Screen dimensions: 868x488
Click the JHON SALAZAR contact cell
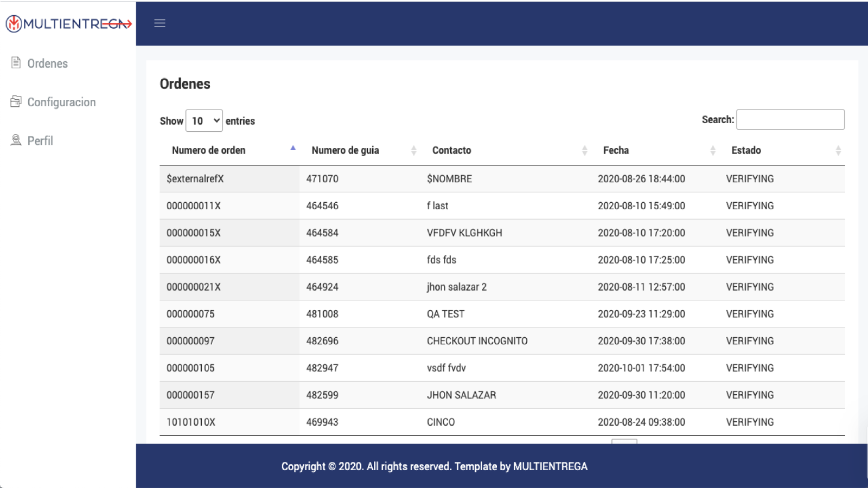click(461, 395)
